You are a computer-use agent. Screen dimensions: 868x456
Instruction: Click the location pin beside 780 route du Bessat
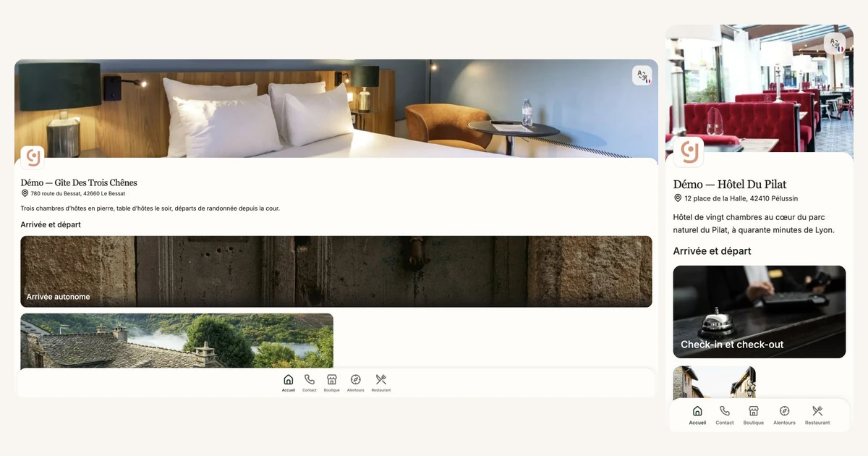tap(25, 194)
